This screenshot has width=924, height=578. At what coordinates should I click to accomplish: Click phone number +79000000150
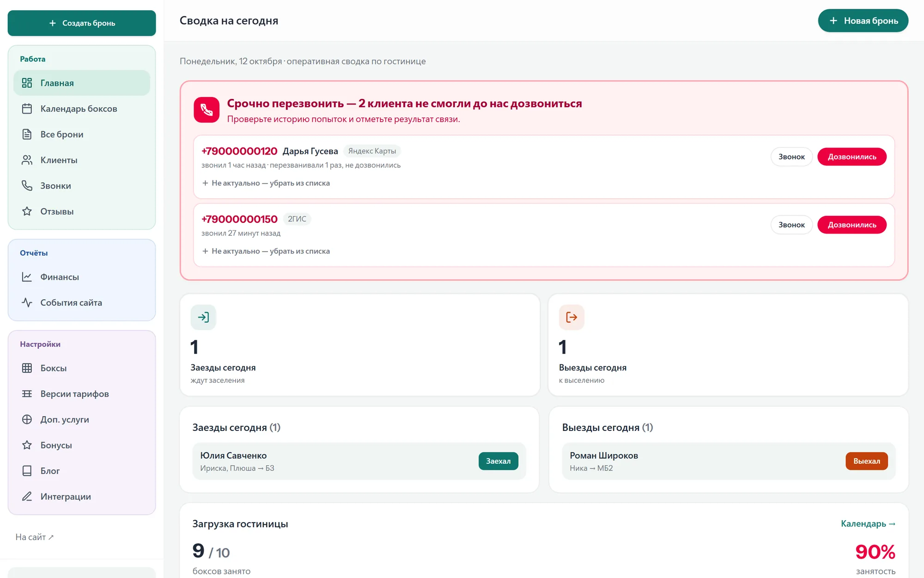tap(239, 219)
